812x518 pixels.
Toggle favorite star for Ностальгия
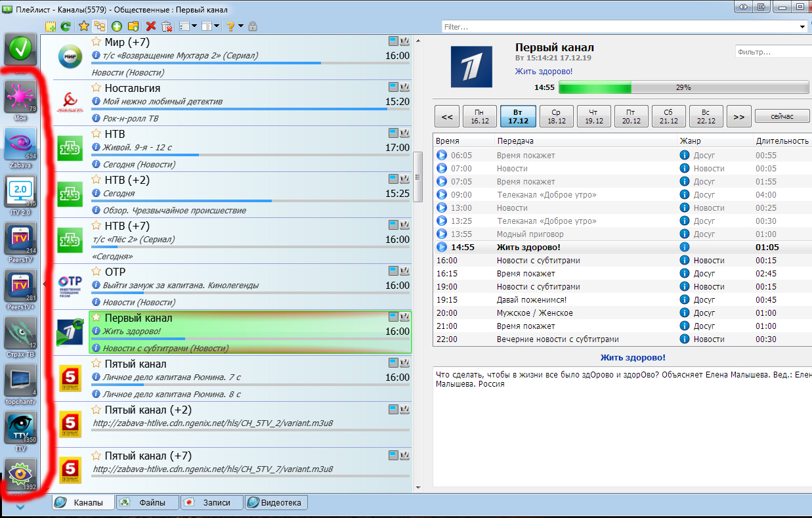click(x=96, y=87)
